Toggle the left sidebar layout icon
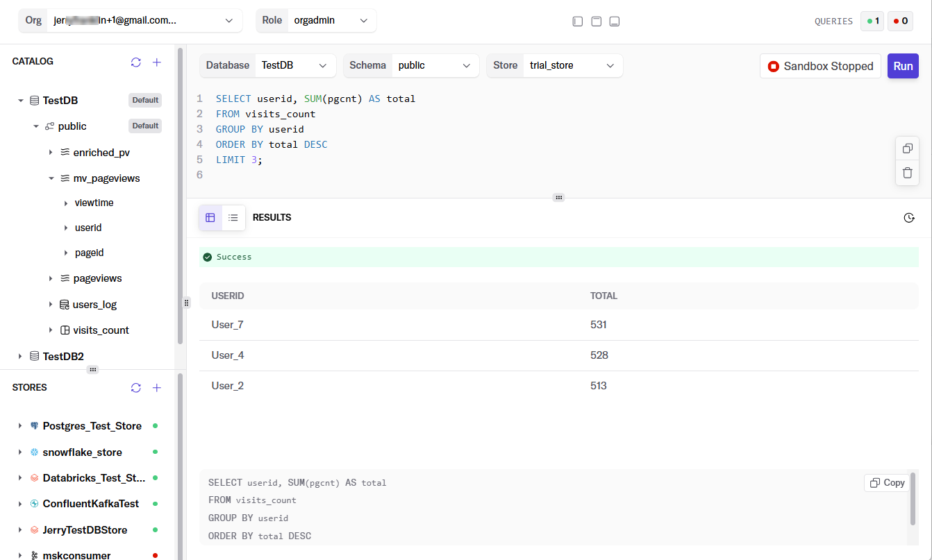The width and height of the screenshot is (932, 560). point(577,22)
